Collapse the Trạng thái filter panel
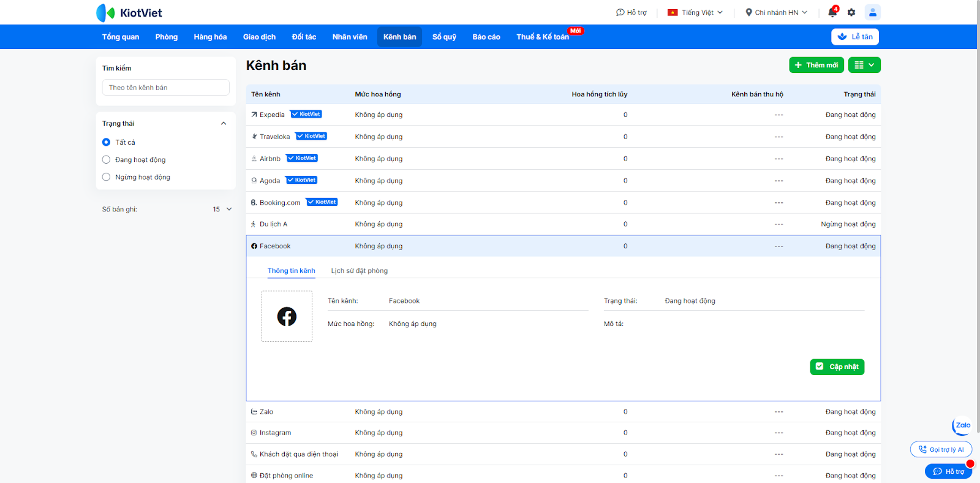Image resolution: width=980 pixels, height=483 pixels. pyautogui.click(x=224, y=124)
